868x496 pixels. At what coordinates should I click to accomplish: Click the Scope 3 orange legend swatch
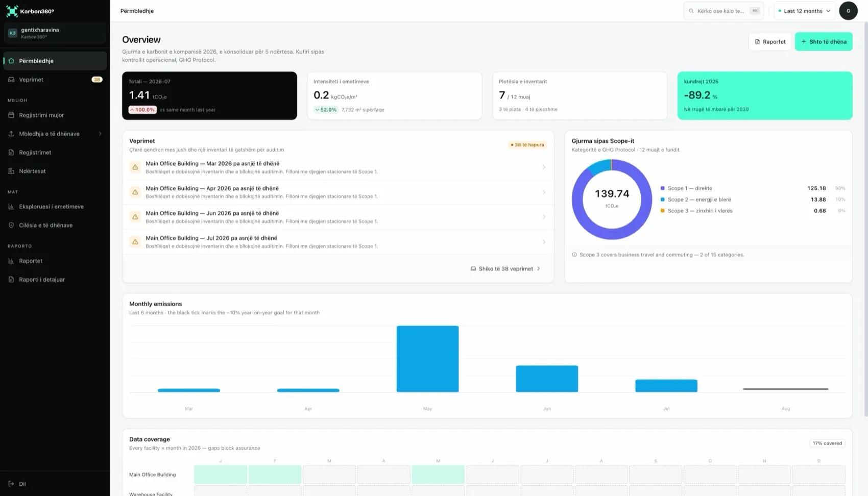pyautogui.click(x=663, y=211)
